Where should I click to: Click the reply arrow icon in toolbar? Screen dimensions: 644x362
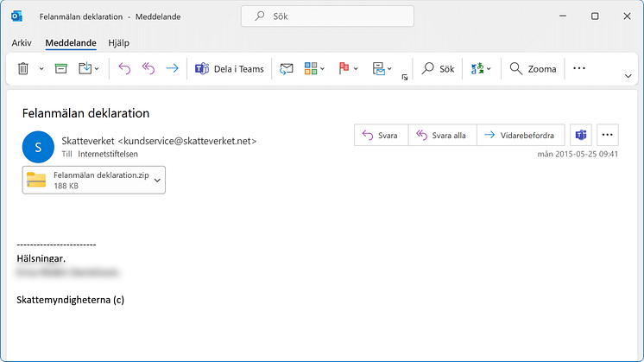pos(123,69)
